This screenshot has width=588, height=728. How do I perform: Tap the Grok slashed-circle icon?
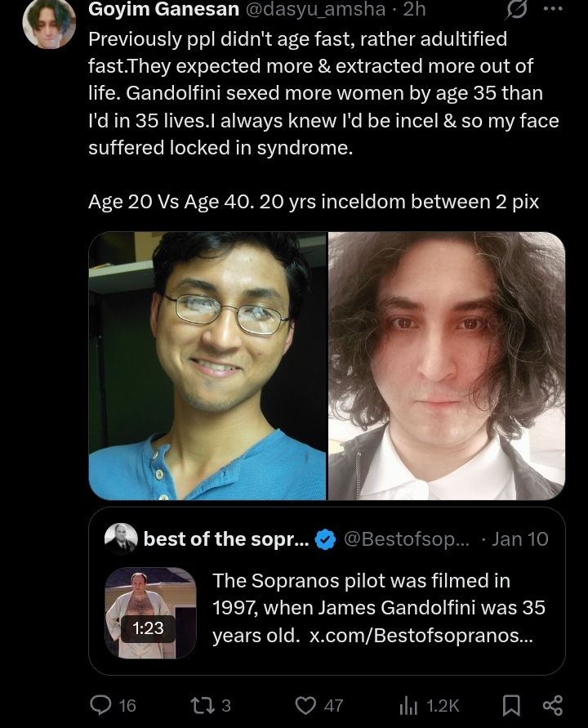click(515, 10)
